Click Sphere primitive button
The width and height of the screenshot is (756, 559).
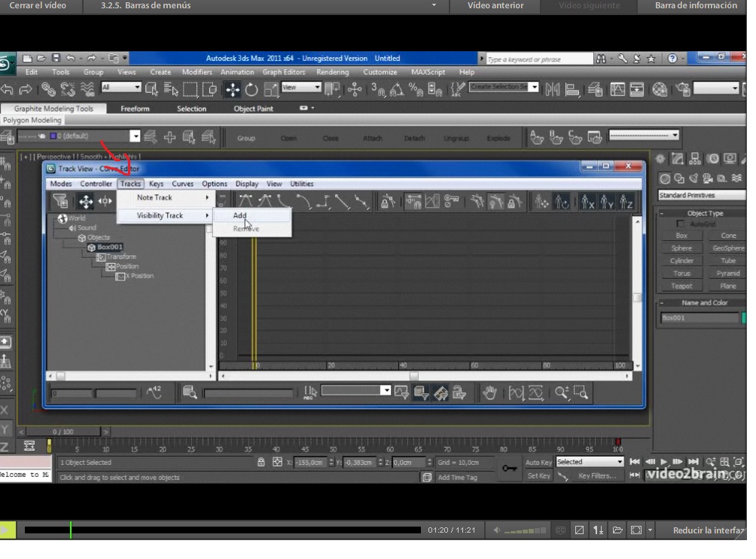[681, 248]
